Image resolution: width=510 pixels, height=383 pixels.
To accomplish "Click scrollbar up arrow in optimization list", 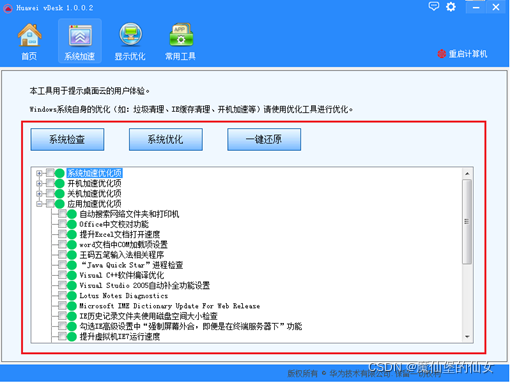I will [467, 173].
